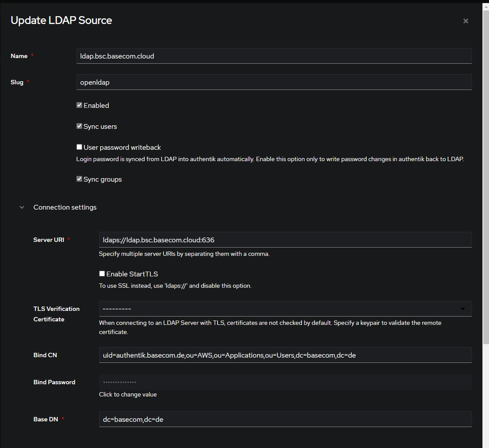Focus the Base DN input field
Image resolution: width=489 pixels, height=448 pixels.
(x=285, y=419)
